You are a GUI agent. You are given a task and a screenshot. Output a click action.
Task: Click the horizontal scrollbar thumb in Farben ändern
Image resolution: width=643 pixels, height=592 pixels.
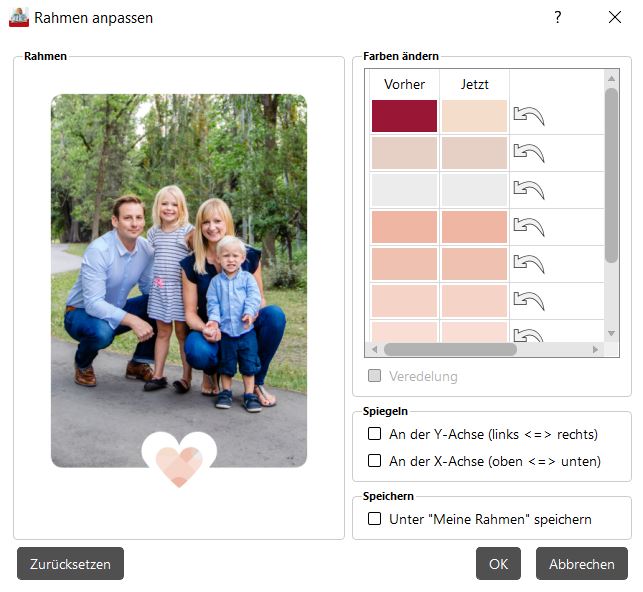[450, 349]
